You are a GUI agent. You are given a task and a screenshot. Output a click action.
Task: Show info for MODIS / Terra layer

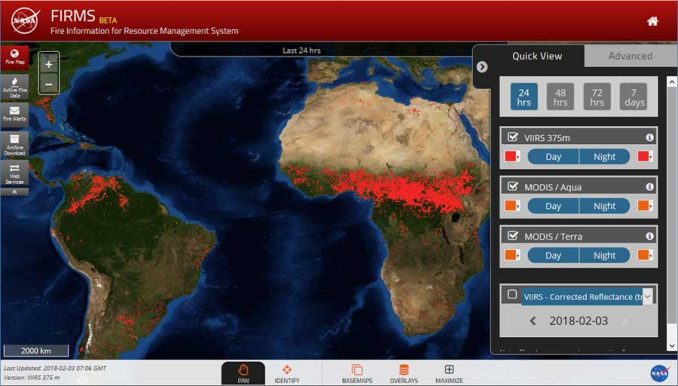(649, 236)
